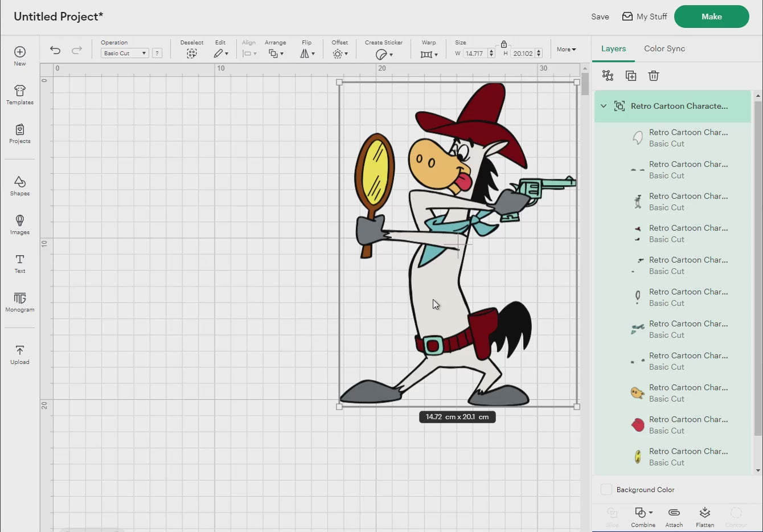Click the Height size input field

(523, 54)
